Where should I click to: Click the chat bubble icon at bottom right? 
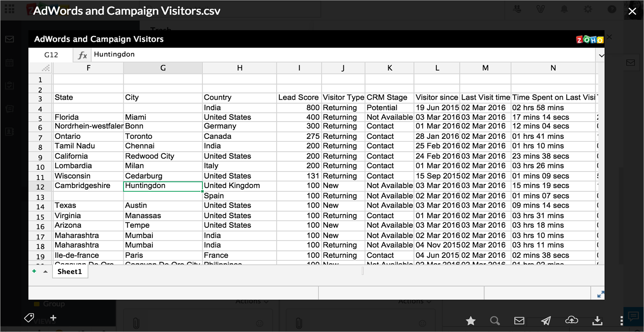point(633,317)
